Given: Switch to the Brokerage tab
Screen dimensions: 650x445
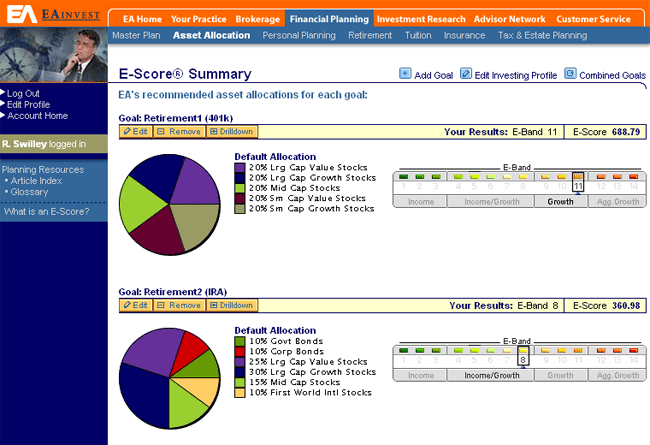Looking at the screenshot, I should point(257,19).
